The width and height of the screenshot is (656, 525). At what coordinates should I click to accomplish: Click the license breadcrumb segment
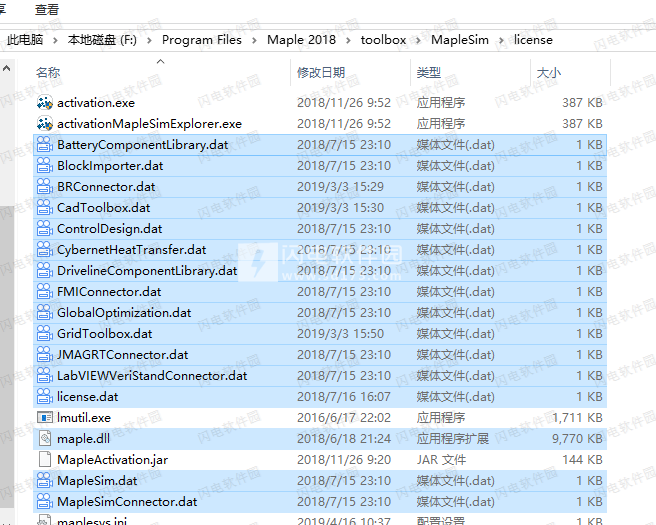click(x=533, y=40)
